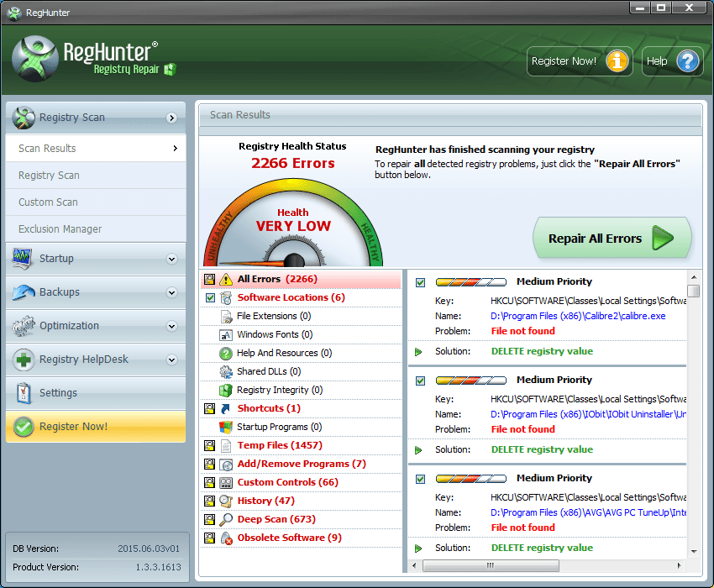
Task: Click the Register Now! header button
Action: [580, 61]
